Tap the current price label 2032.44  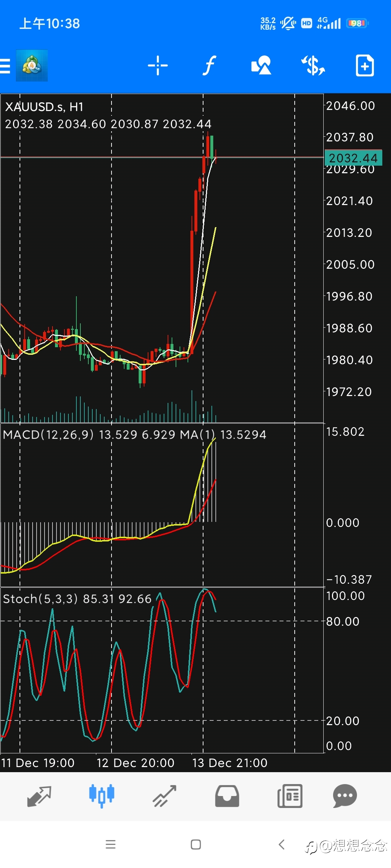tap(353, 158)
